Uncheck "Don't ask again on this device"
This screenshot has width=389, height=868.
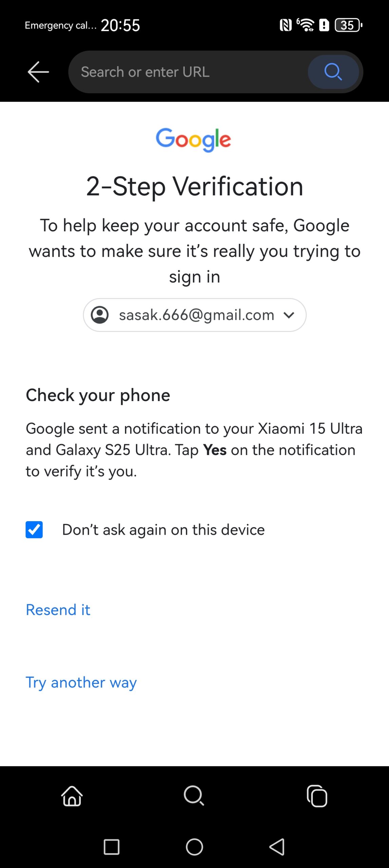pyautogui.click(x=34, y=530)
